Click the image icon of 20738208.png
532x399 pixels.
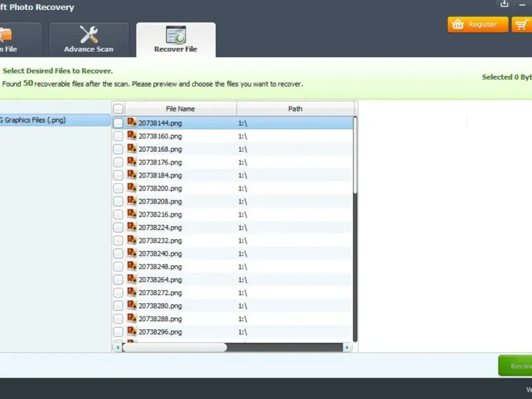tap(132, 201)
